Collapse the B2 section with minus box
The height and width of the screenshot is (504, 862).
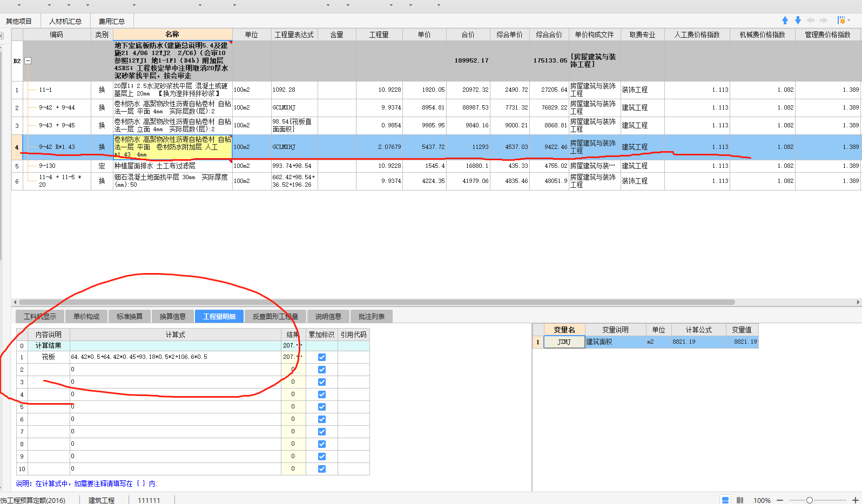point(28,61)
